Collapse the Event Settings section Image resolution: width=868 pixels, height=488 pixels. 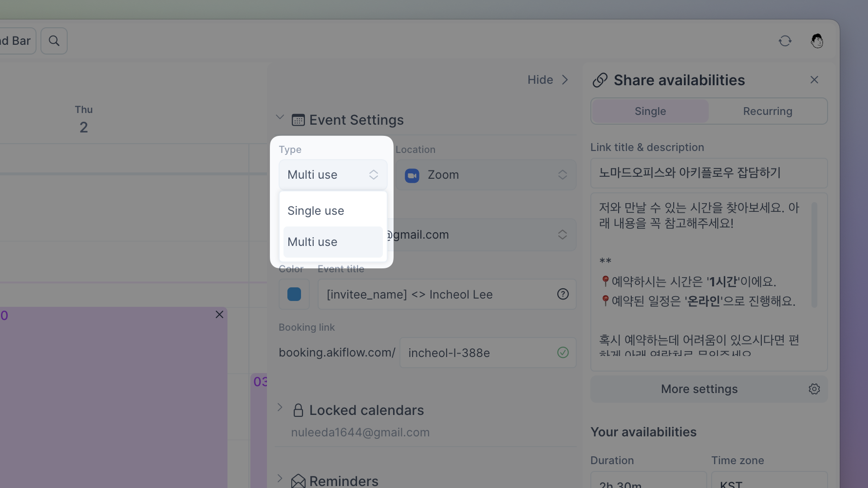click(280, 117)
